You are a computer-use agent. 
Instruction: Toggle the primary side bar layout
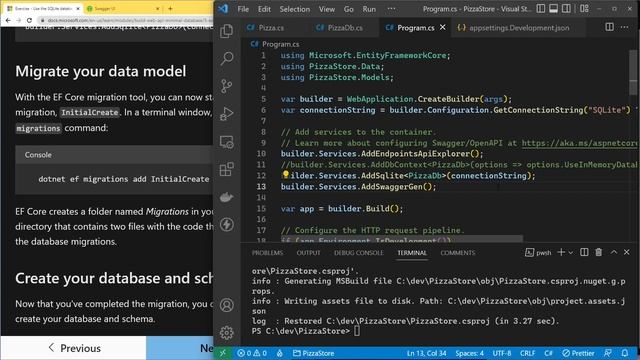pyautogui.click(x=540, y=9)
